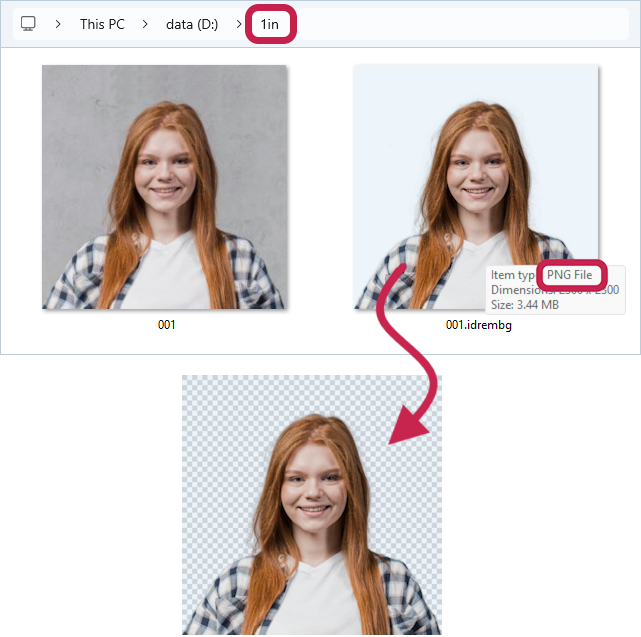
Task: Click the Size: 3.44 MB tooltip line
Action: [525, 305]
